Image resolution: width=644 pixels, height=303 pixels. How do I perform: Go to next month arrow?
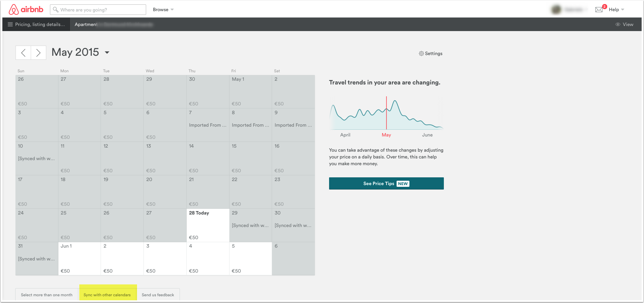pos(38,53)
